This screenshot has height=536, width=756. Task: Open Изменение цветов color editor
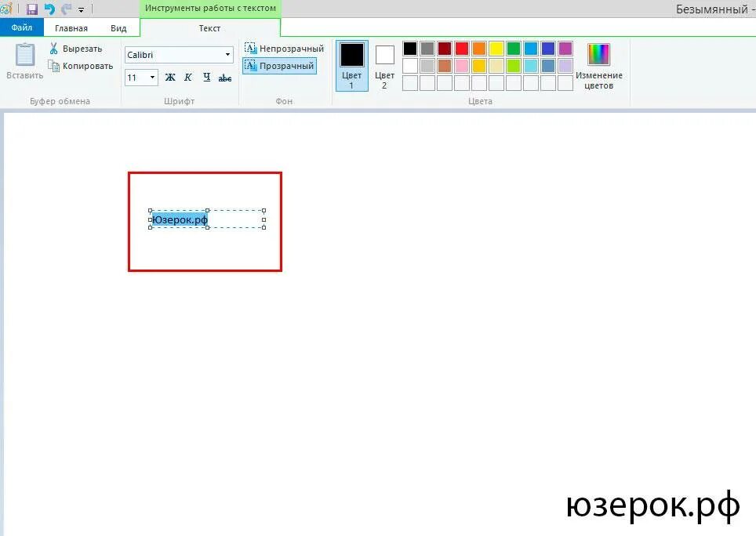pos(599,66)
